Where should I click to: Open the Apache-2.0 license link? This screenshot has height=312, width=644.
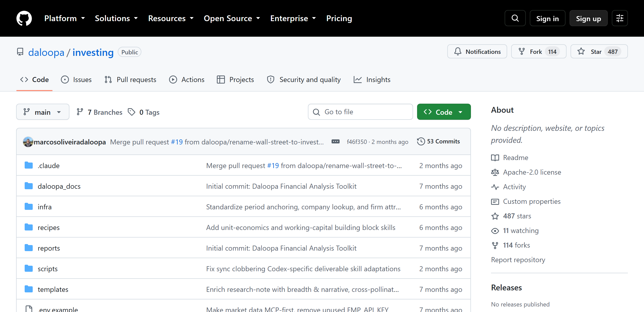(532, 172)
